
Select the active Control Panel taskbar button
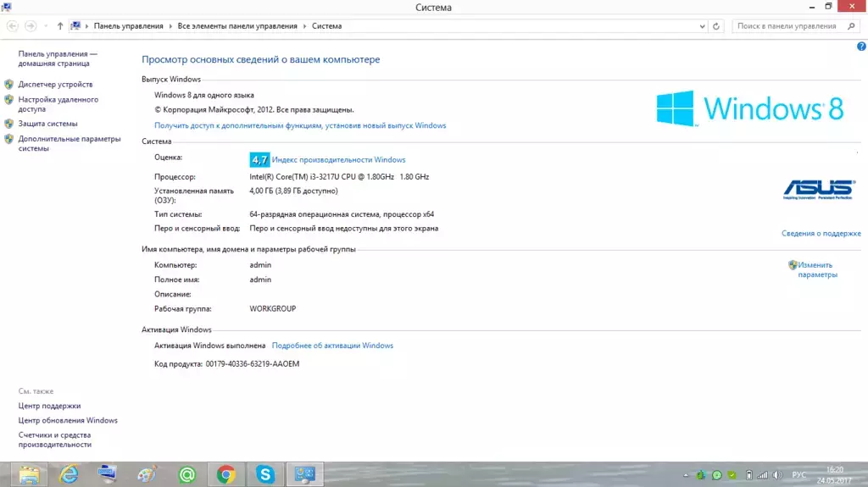tap(304, 475)
